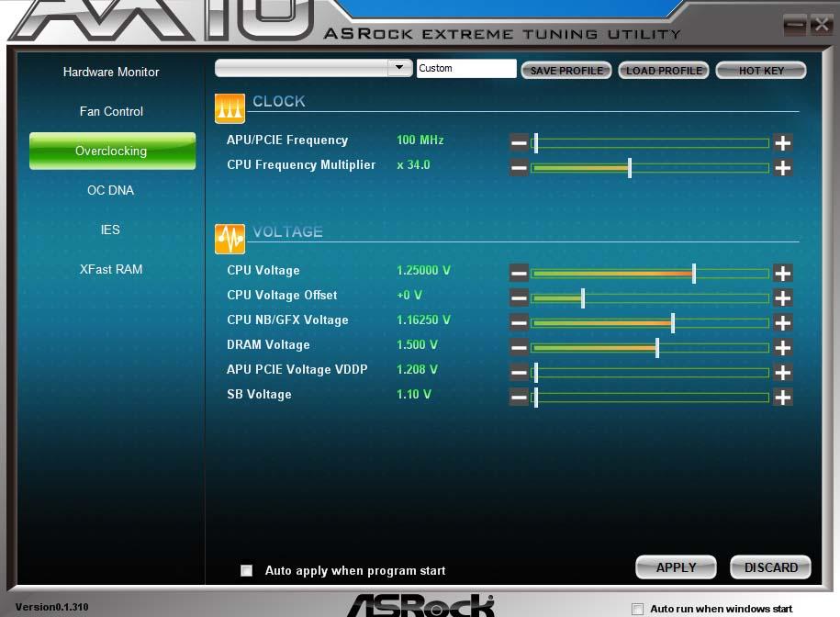840x617 pixels.
Task: Click the SB Voltage slider handle
Action: point(536,397)
